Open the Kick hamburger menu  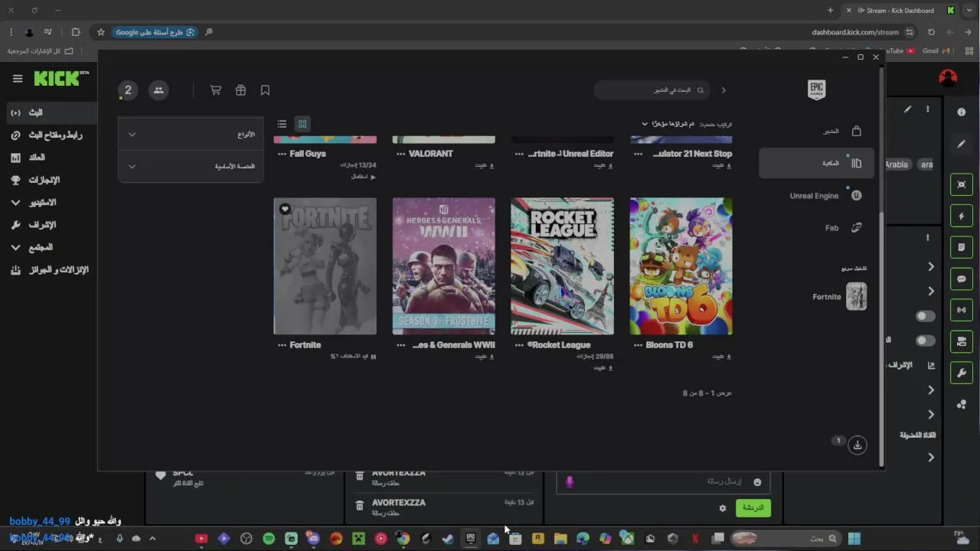point(18,78)
